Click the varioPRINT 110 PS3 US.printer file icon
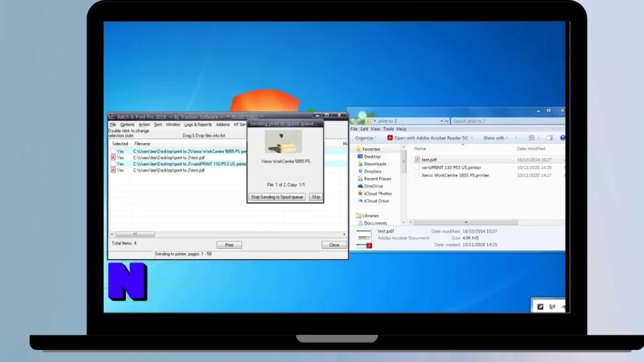Screen dimensions: 644x362 point(417,167)
